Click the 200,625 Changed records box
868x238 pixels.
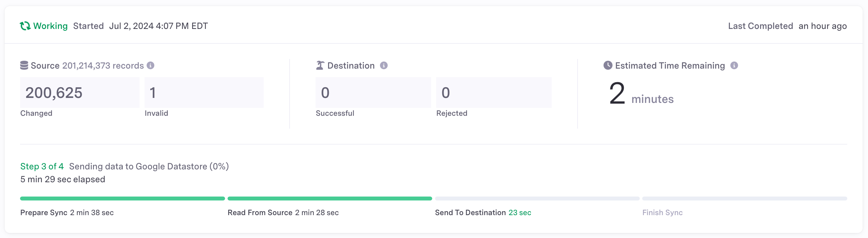[79, 93]
